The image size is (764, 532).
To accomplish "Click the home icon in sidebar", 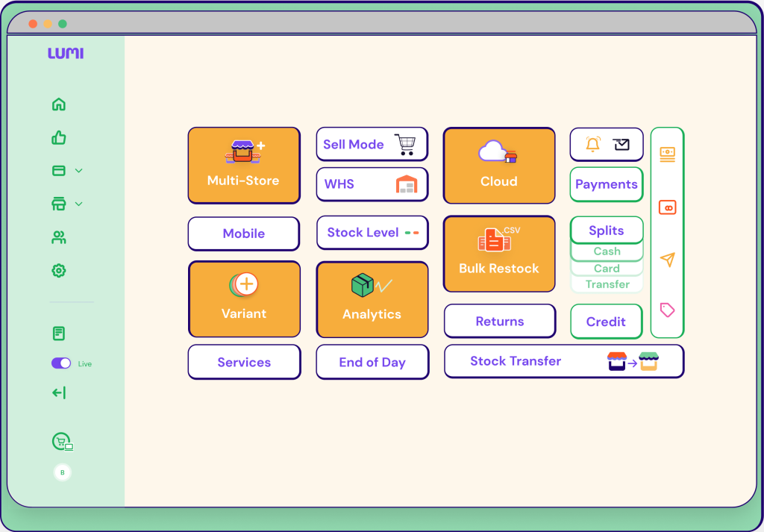I will coord(59,104).
